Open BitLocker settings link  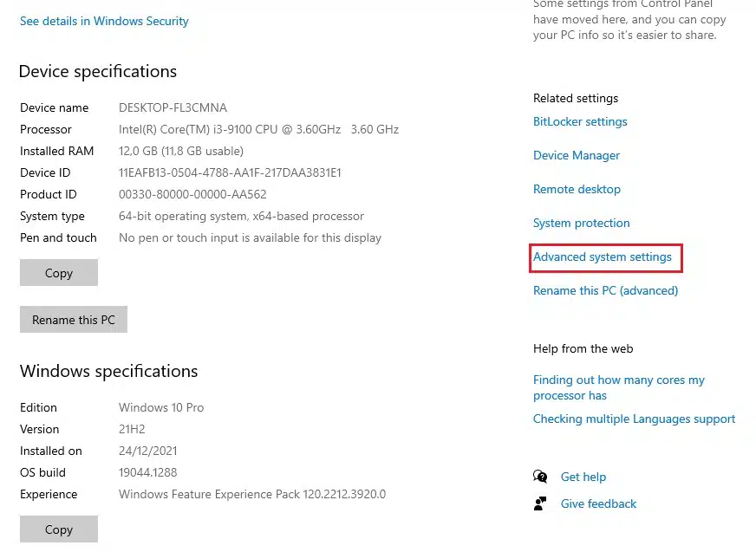click(580, 122)
